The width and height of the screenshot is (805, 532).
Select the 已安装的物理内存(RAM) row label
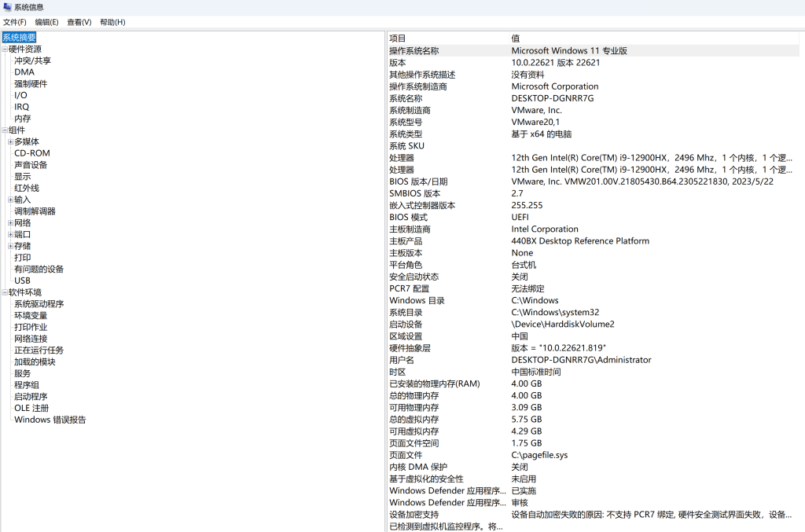click(x=434, y=383)
